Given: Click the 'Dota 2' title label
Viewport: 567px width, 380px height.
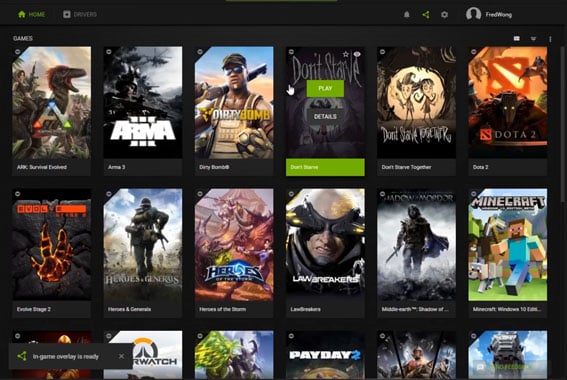Looking at the screenshot, I should 480,167.
